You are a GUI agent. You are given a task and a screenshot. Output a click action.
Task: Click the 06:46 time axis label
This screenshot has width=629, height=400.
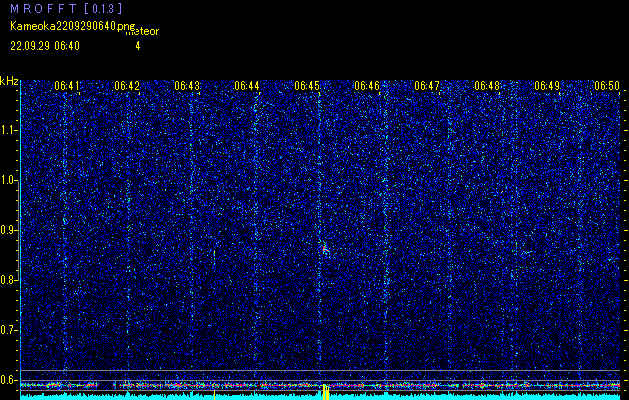tap(367, 85)
